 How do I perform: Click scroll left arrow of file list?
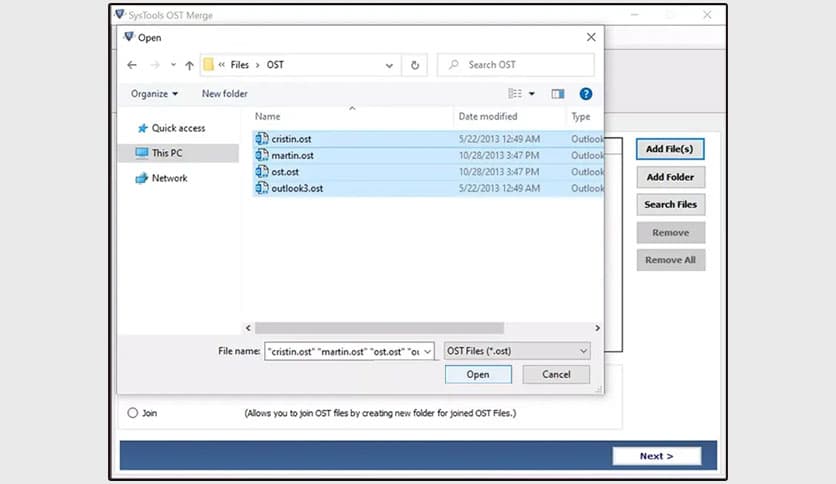[x=248, y=328]
